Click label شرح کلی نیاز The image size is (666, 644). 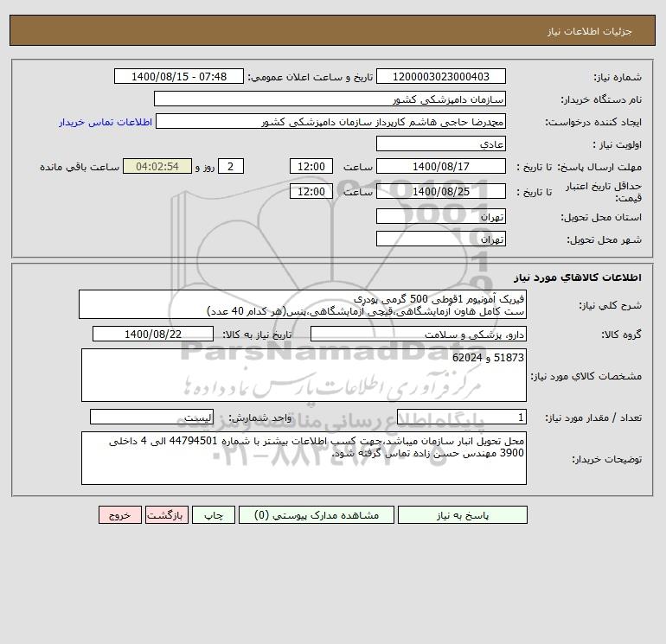pyautogui.click(x=611, y=305)
